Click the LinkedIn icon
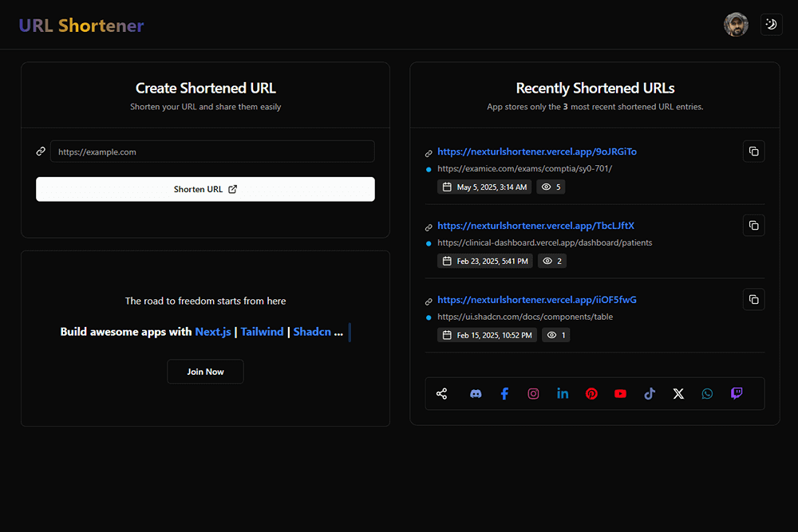The width and height of the screenshot is (798, 532). [563, 393]
